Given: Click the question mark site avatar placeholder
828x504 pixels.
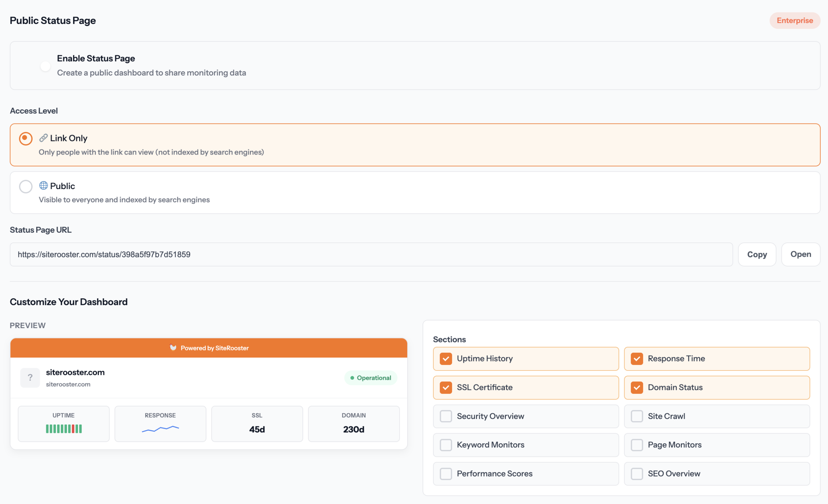Looking at the screenshot, I should pos(30,377).
